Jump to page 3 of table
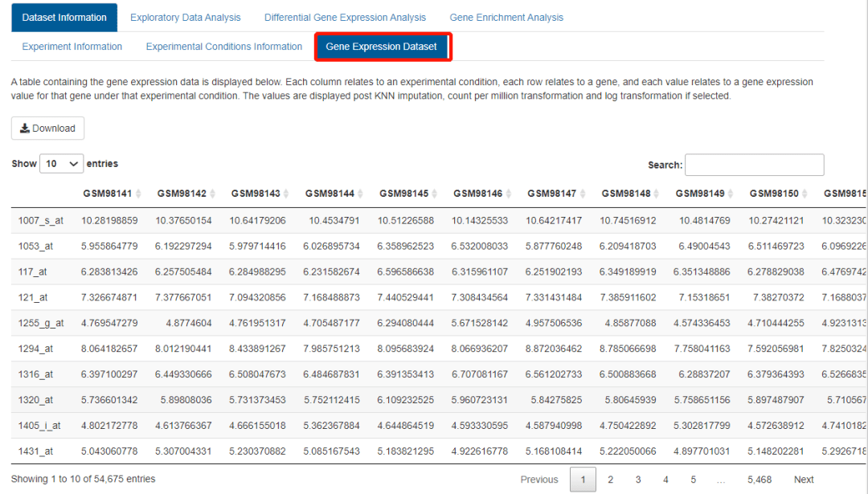 [x=638, y=480]
